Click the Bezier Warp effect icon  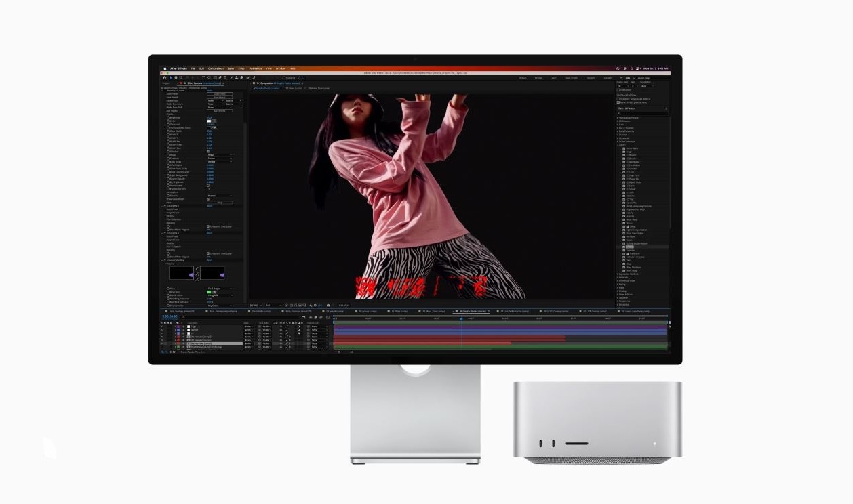pyautogui.click(x=624, y=148)
